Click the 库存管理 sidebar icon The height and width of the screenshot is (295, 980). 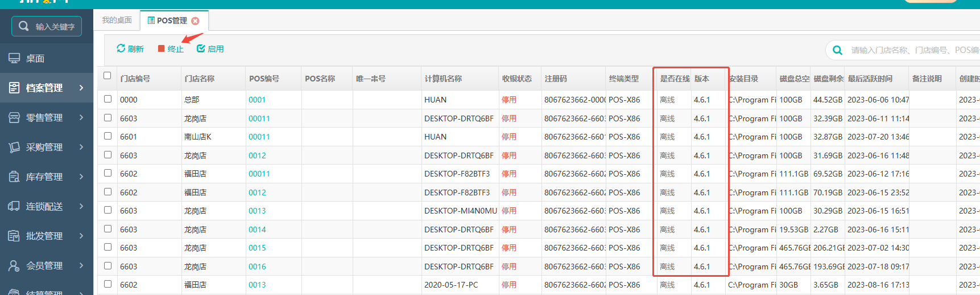click(14, 177)
